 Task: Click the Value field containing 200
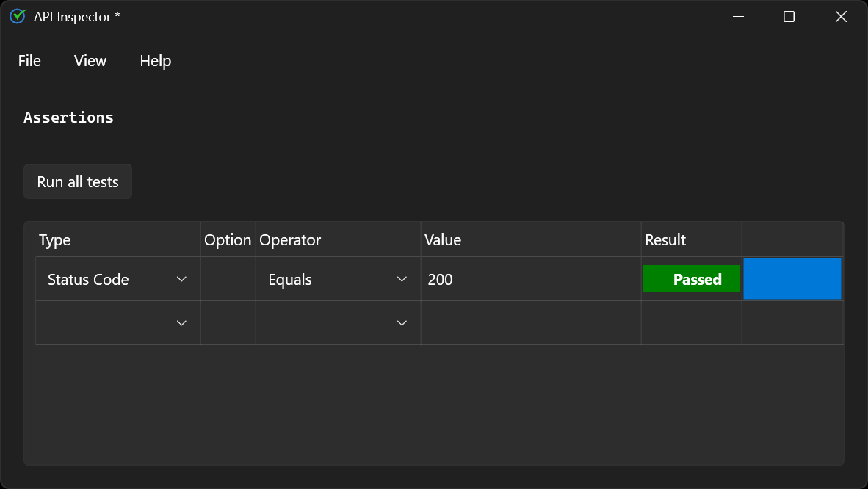click(531, 279)
